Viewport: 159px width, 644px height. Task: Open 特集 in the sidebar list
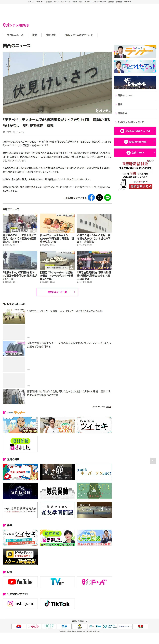[x=135, y=104]
